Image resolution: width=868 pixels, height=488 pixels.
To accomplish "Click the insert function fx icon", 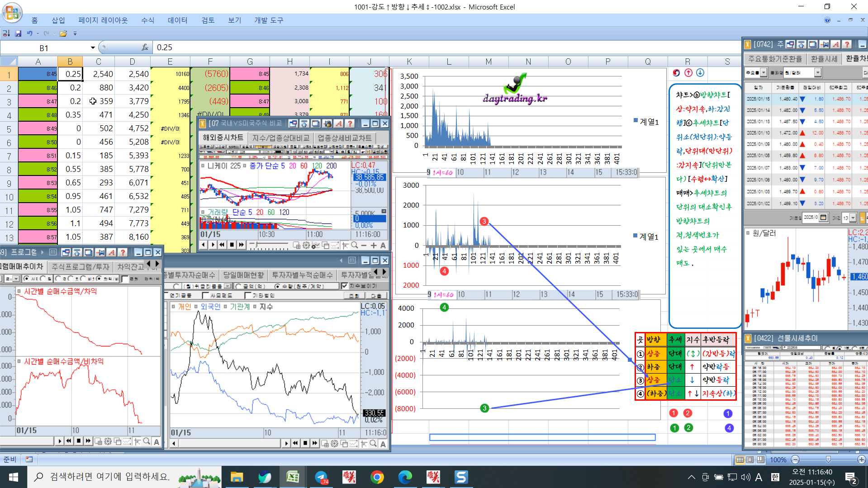I will (145, 47).
